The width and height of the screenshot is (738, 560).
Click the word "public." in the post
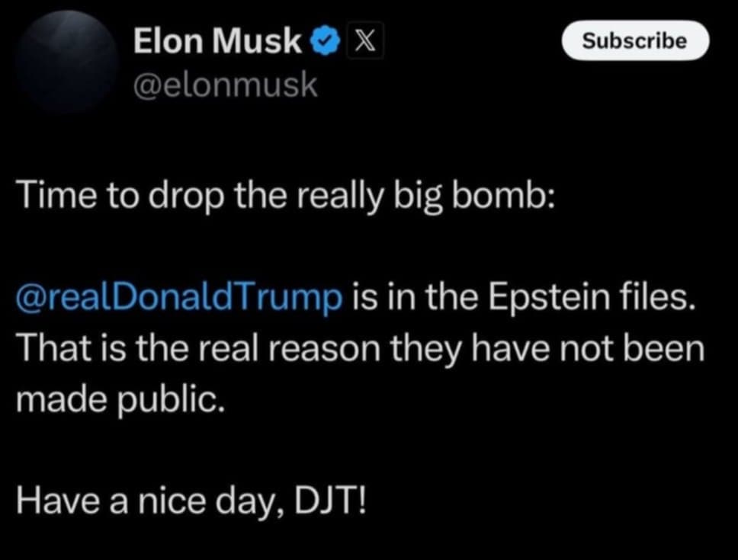click(170, 401)
